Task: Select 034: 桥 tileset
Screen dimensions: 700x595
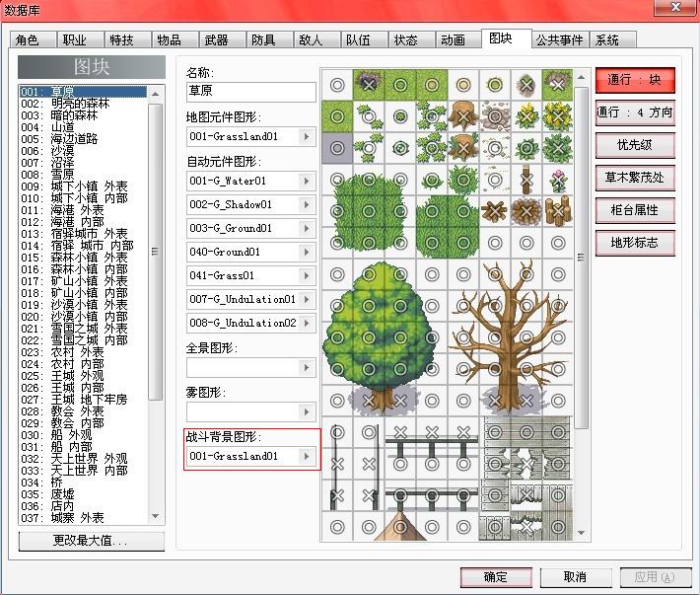Action: (x=83, y=483)
